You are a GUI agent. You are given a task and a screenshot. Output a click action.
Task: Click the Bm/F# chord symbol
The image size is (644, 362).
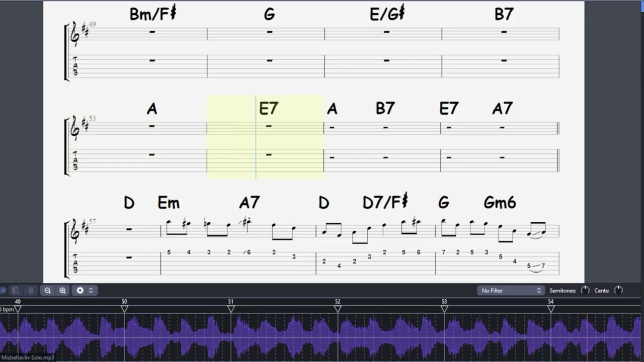tap(153, 14)
